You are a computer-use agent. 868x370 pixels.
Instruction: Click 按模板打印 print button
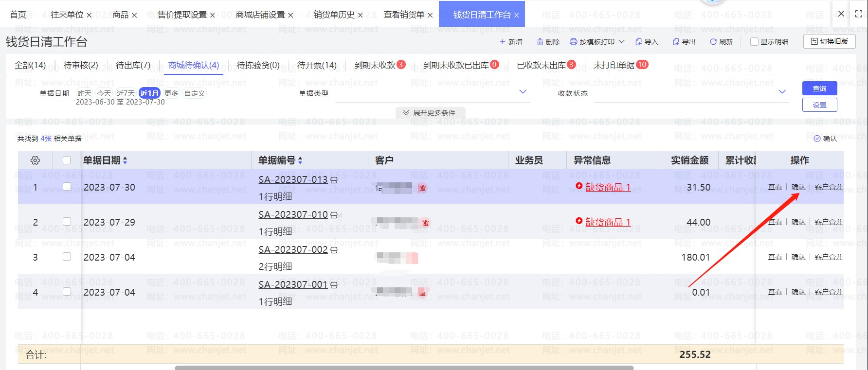click(592, 42)
